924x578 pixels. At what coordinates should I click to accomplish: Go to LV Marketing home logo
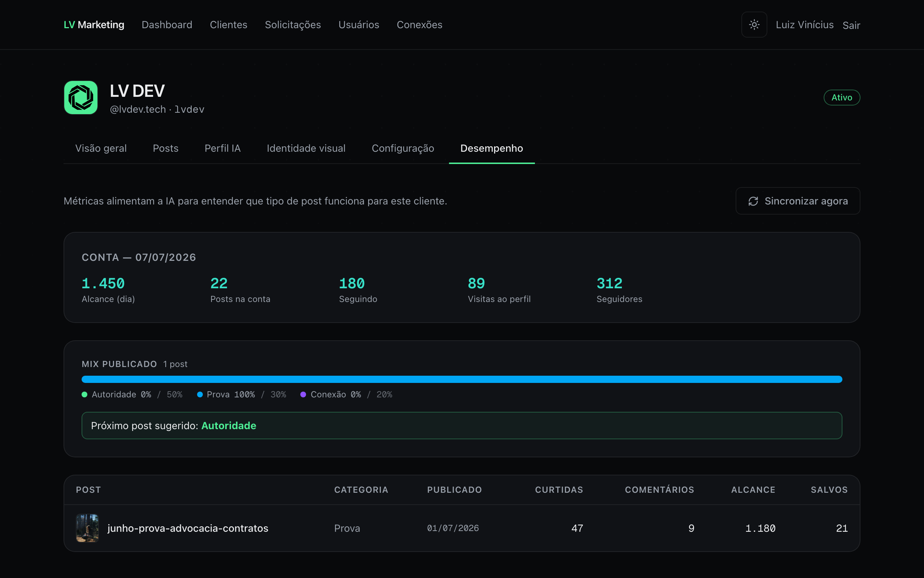pyautogui.click(x=94, y=25)
